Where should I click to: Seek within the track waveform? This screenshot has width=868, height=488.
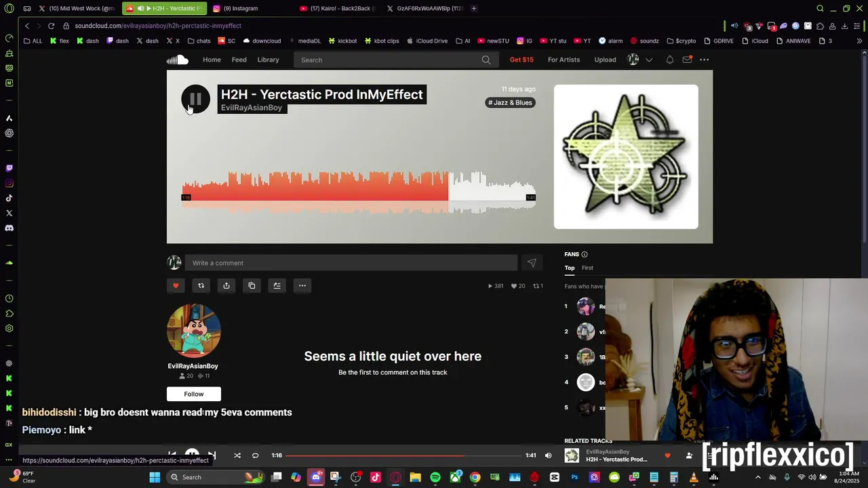[x=358, y=192]
